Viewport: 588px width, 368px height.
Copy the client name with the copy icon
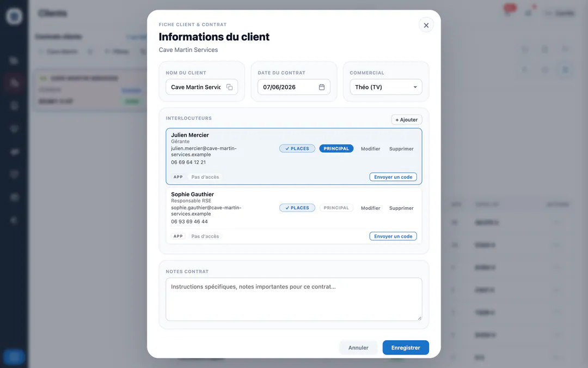click(x=230, y=87)
